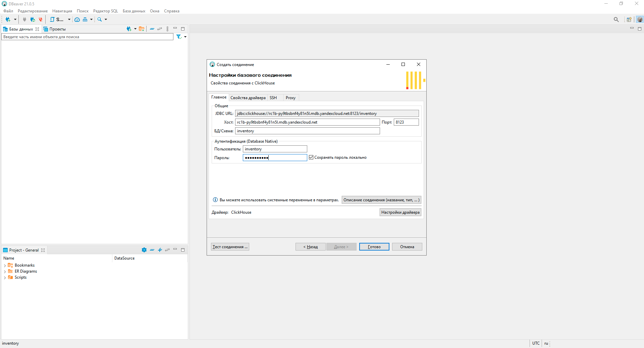The height and width of the screenshot is (348, 644).
Task: Select the Scripts folder row
Action: (20, 277)
